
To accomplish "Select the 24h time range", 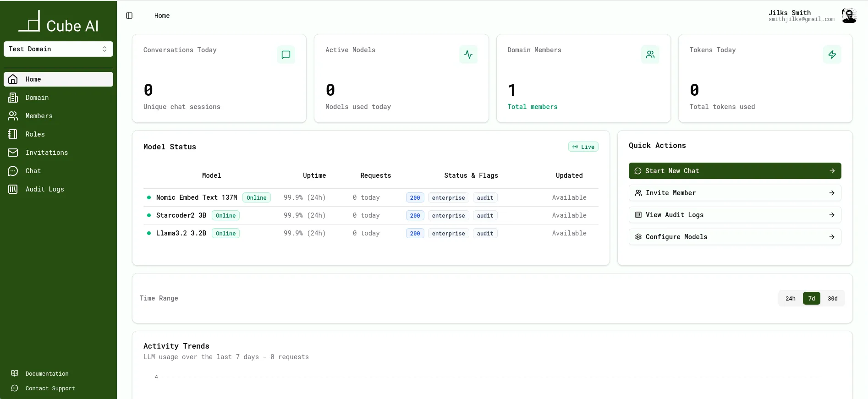I will coord(790,298).
